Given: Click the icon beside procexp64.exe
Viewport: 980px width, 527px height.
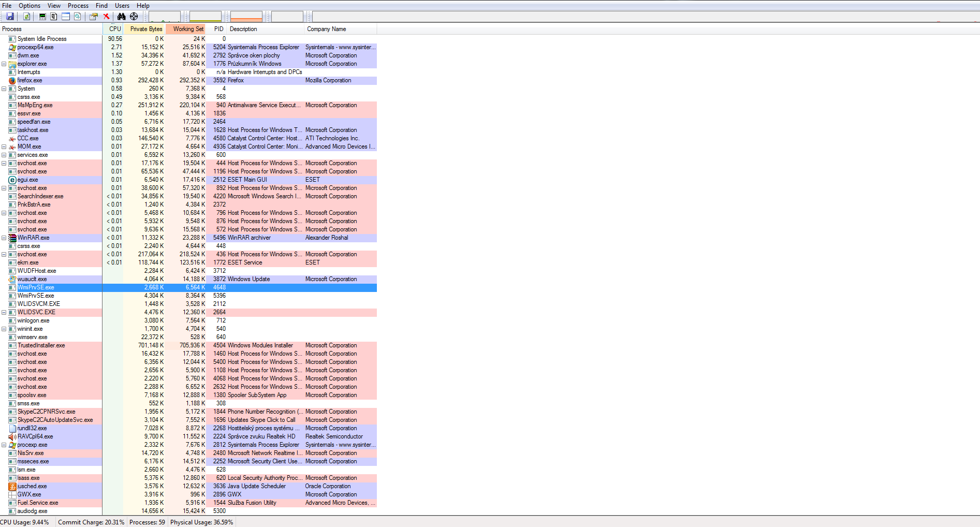Looking at the screenshot, I should pyautogui.click(x=12, y=47).
